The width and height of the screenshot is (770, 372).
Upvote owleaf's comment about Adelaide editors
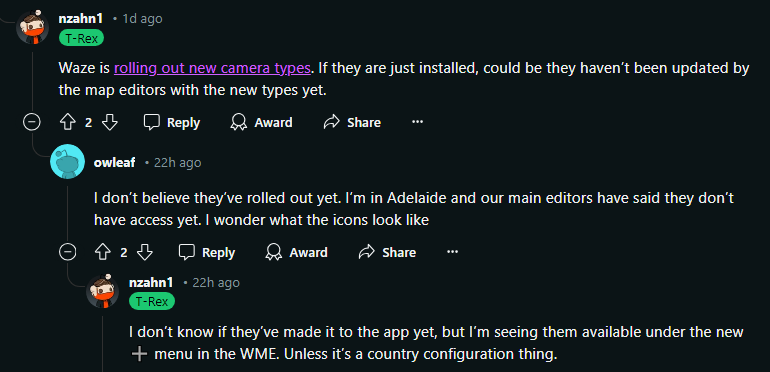click(103, 252)
